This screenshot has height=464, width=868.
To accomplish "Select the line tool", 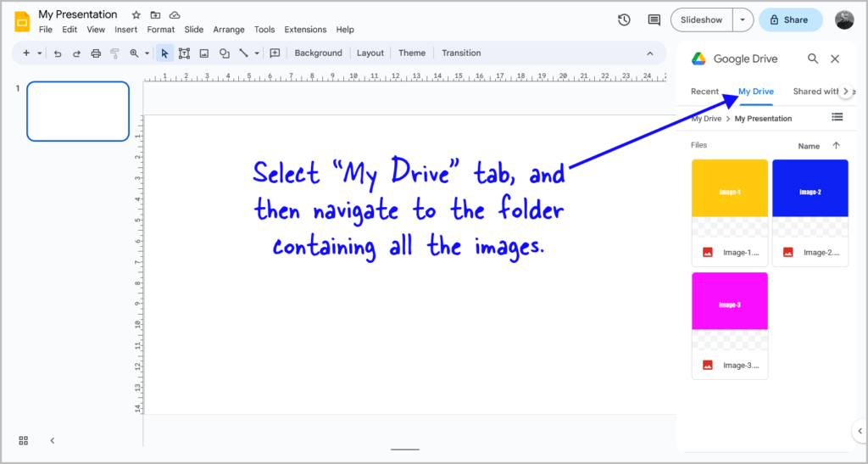I will (x=243, y=53).
